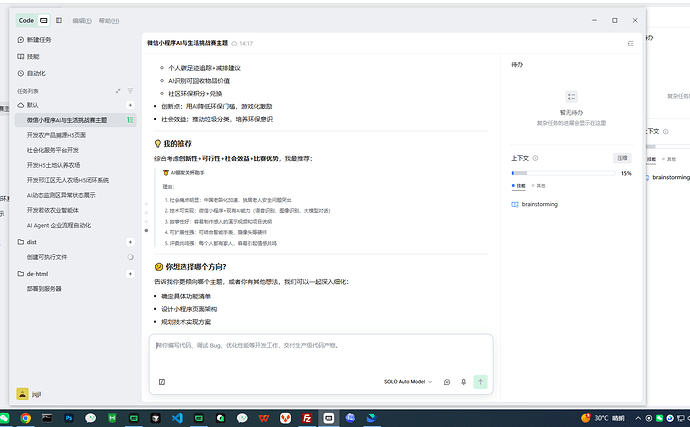Open the 编辑(E) menu

coord(82,21)
